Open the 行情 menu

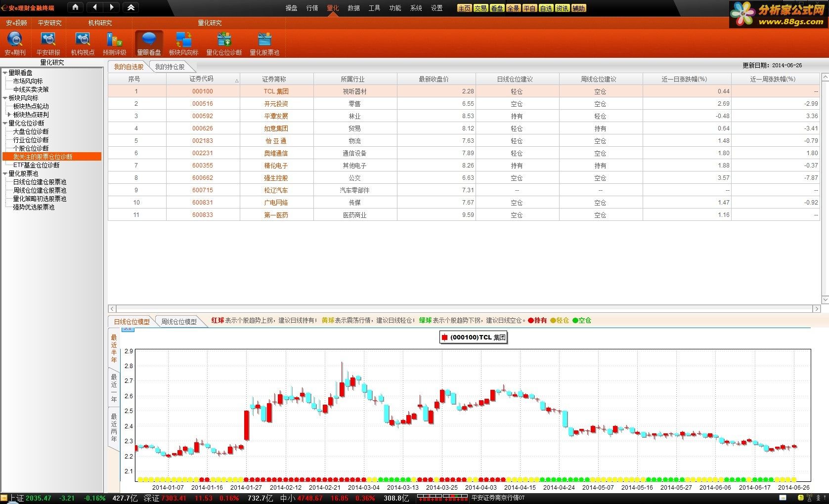[x=312, y=8]
